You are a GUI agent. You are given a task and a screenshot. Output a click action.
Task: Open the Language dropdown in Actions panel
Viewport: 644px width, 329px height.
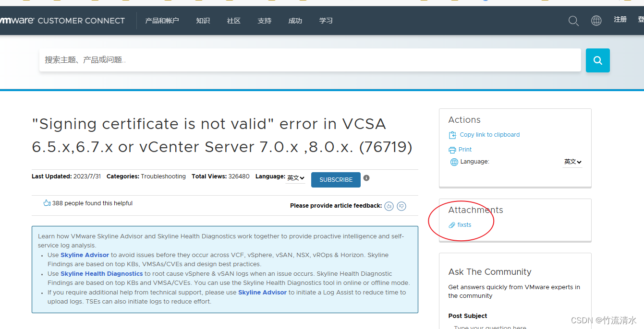[x=572, y=162]
